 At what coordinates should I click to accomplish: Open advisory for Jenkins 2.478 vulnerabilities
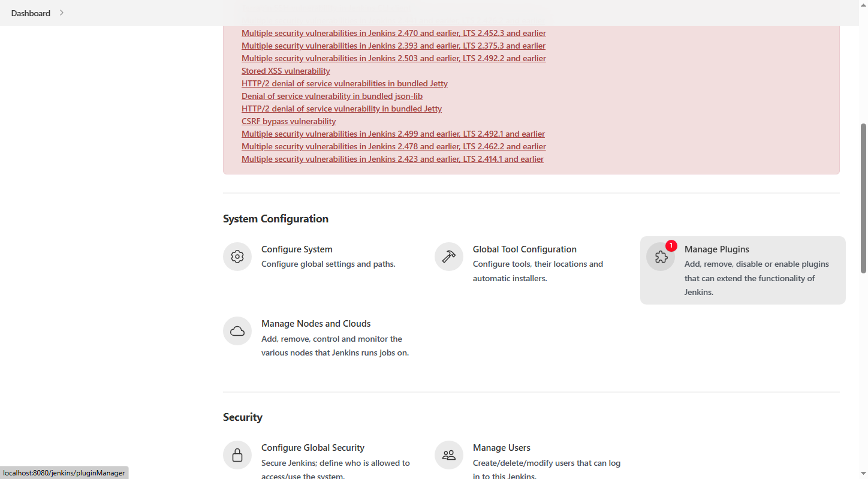(x=394, y=146)
